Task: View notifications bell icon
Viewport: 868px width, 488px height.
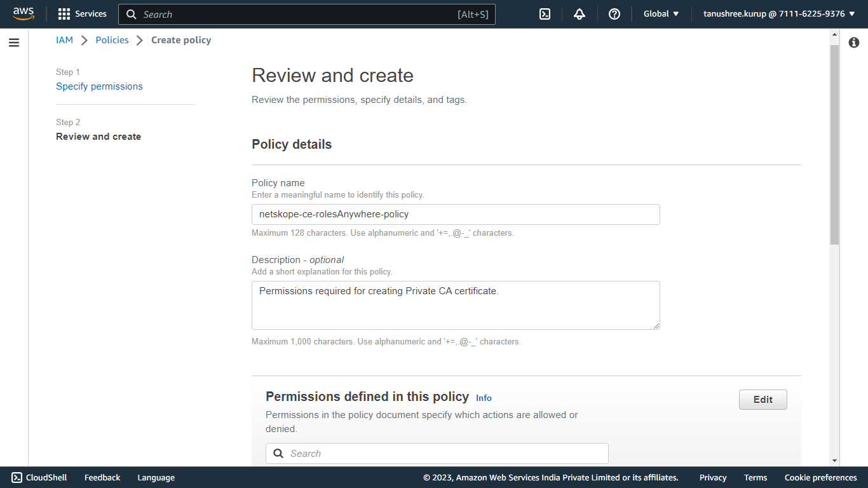Action: tap(580, 14)
